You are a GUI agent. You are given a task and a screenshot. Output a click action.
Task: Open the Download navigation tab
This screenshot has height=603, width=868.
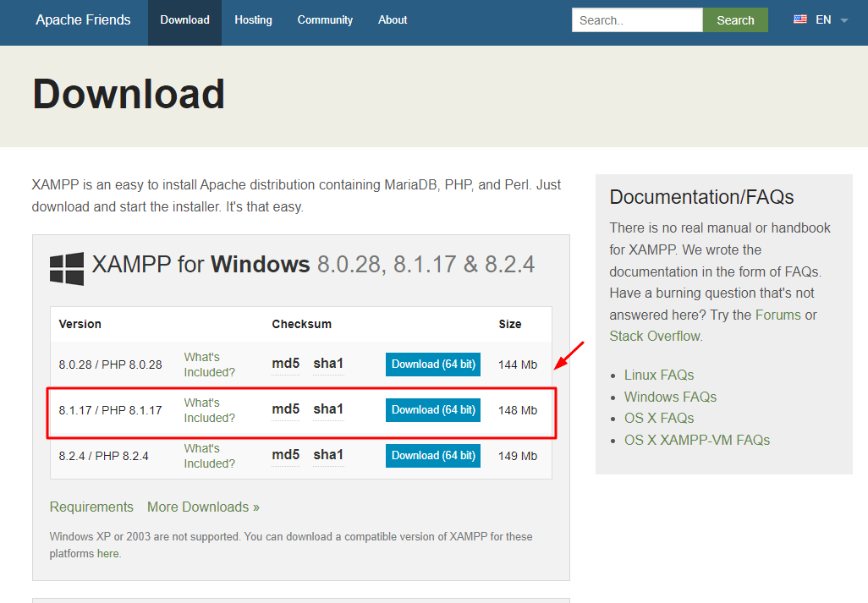[184, 20]
